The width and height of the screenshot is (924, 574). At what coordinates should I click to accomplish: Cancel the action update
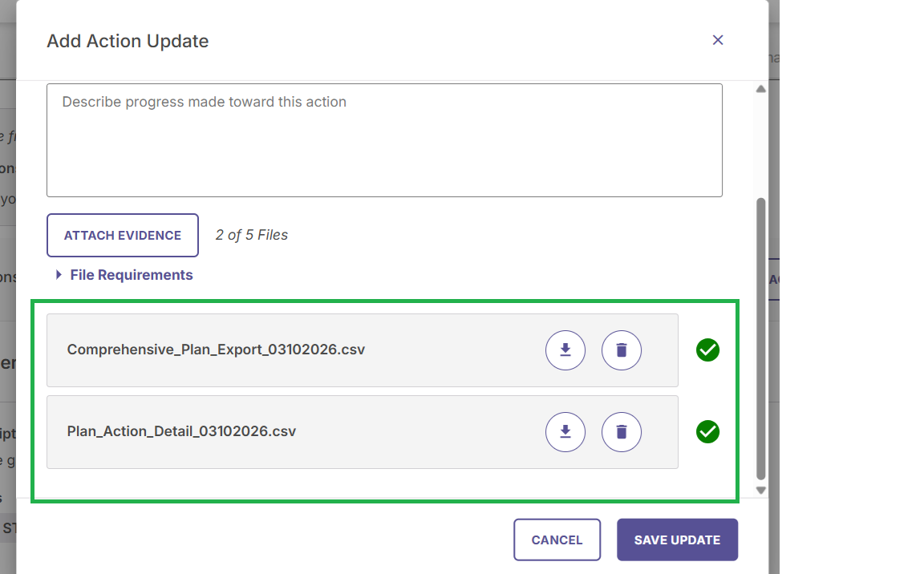pos(557,540)
